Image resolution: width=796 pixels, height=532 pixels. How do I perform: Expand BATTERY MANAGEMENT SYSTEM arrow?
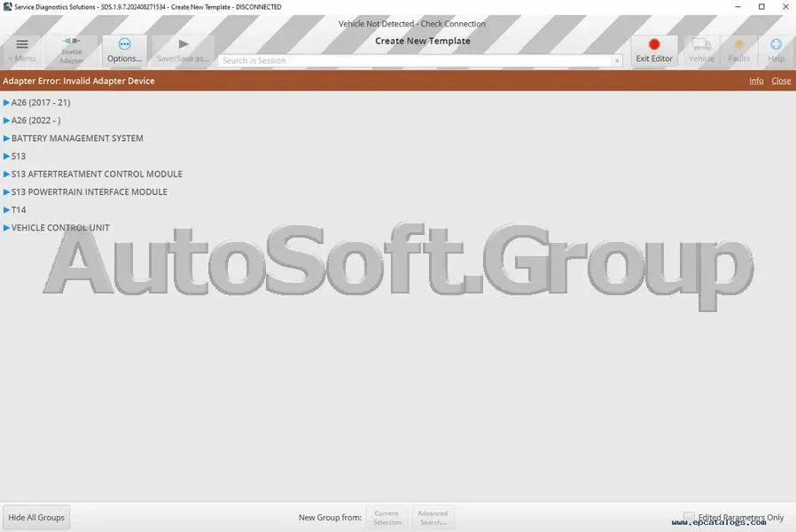click(x=6, y=138)
